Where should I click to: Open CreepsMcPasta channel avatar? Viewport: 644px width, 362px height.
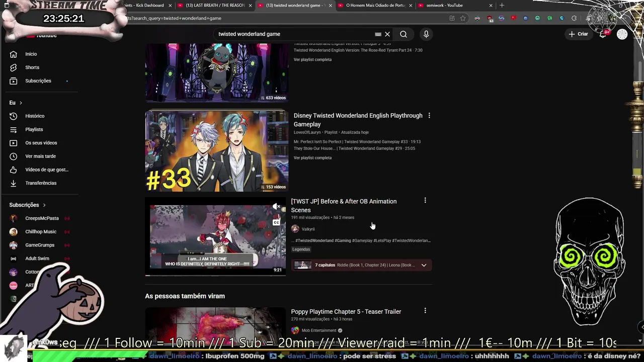(14, 218)
